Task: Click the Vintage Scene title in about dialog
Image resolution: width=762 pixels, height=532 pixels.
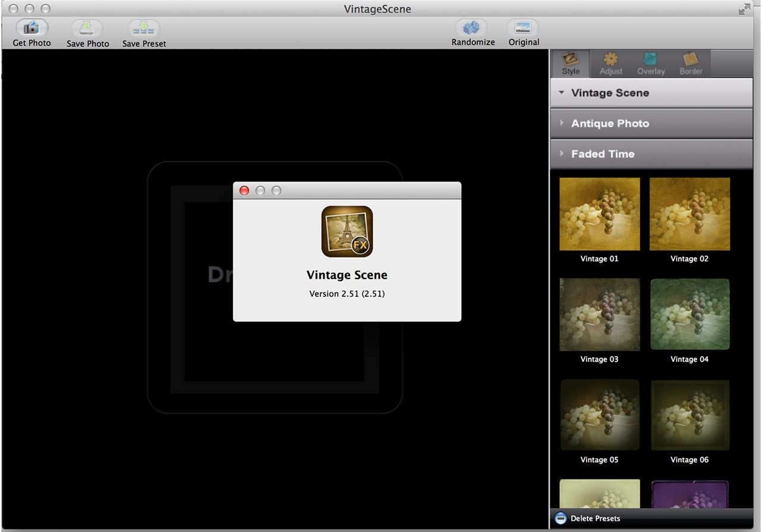Action: click(x=347, y=275)
